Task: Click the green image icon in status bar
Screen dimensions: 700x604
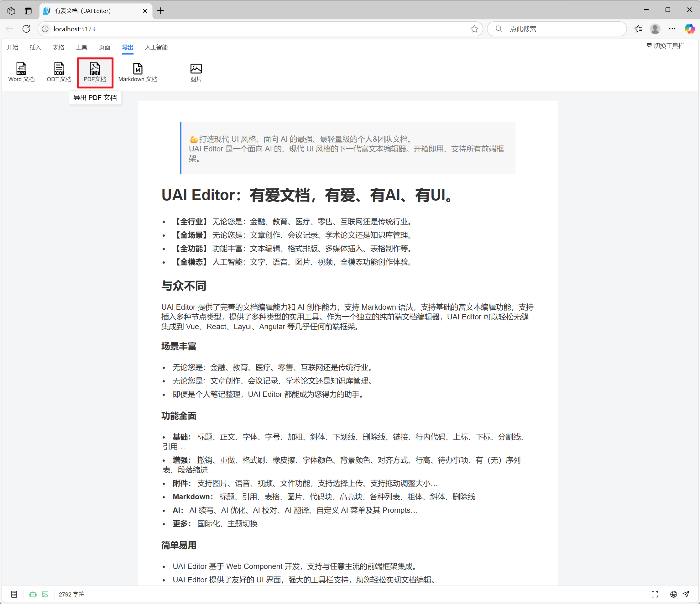Action: click(45, 594)
